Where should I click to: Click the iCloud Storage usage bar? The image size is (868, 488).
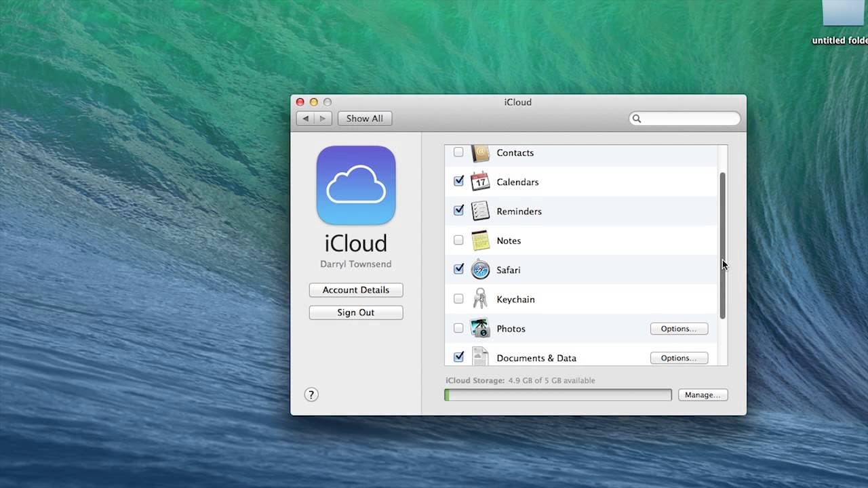coord(558,394)
